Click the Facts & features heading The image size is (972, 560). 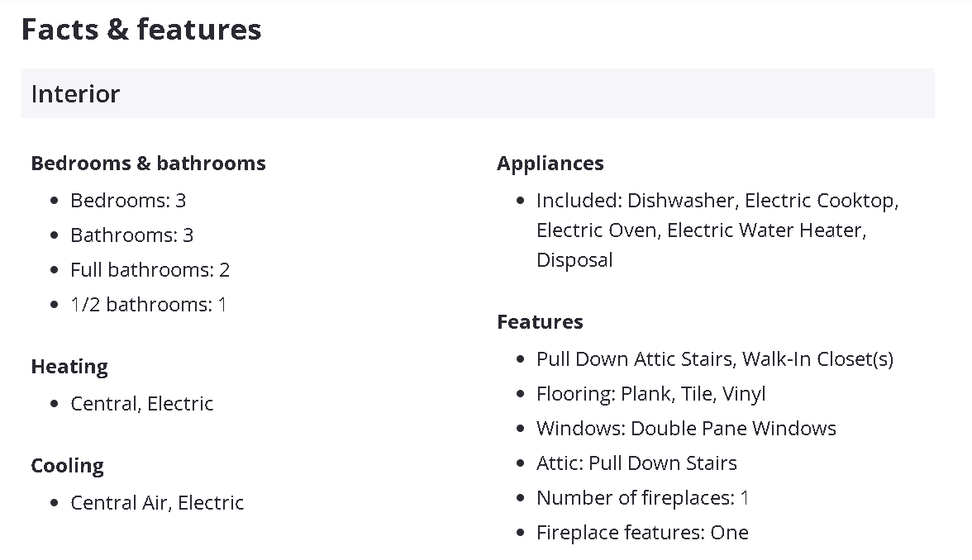pos(141,30)
